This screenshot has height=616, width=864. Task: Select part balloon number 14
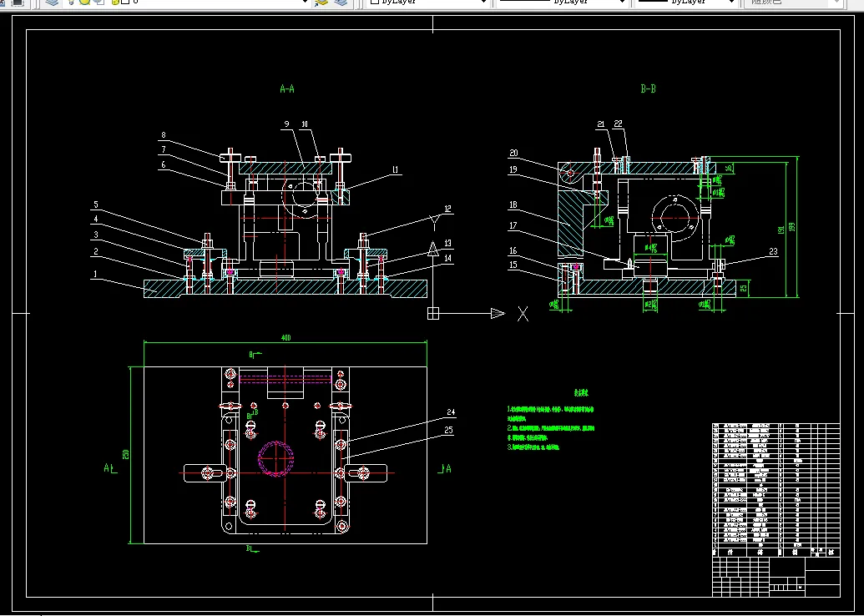tap(447, 257)
